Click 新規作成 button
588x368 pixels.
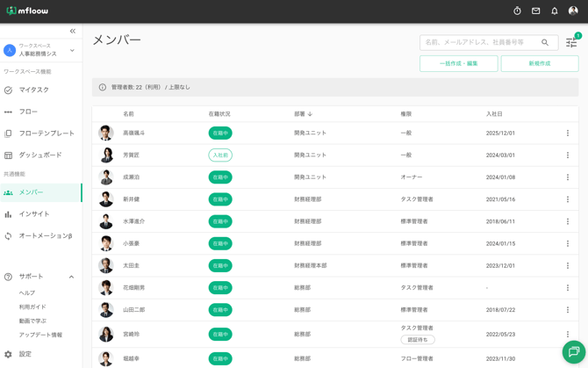pos(540,63)
